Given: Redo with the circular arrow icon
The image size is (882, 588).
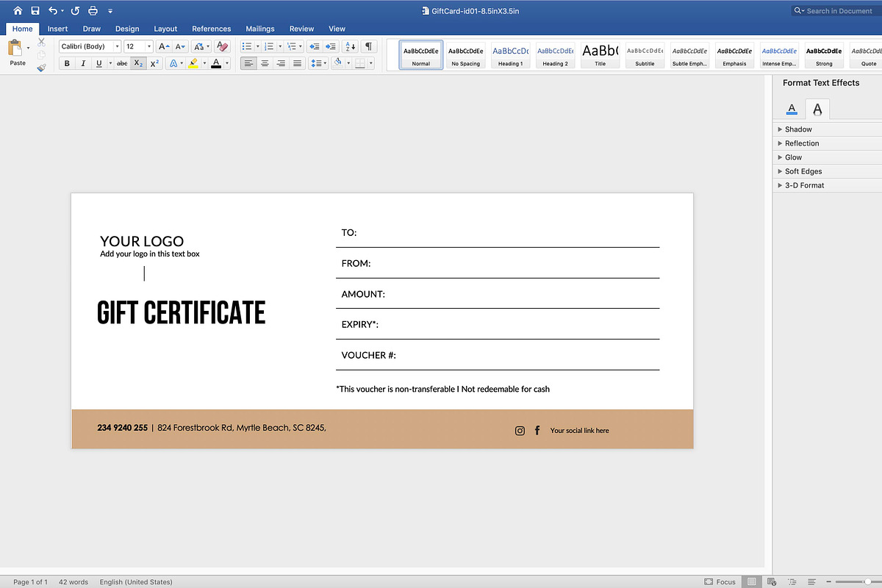Looking at the screenshot, I should (x=75, y=10).
